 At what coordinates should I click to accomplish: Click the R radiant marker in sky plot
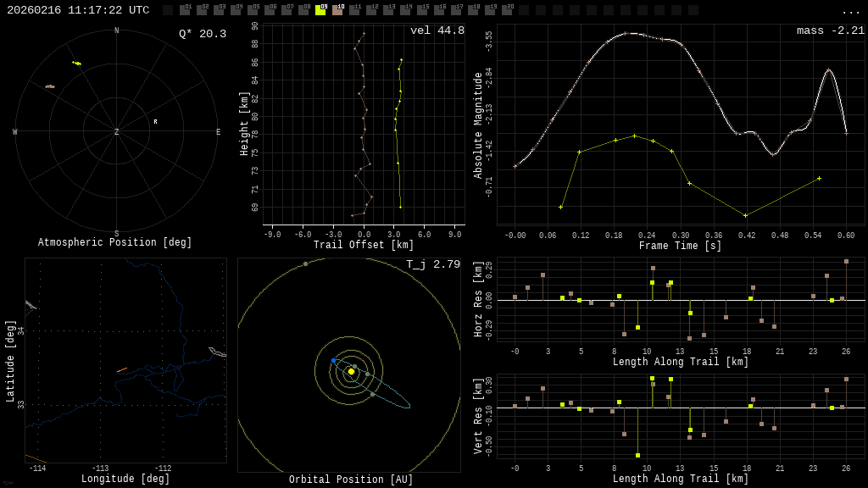pyautogui.click(x=155, y=122)
